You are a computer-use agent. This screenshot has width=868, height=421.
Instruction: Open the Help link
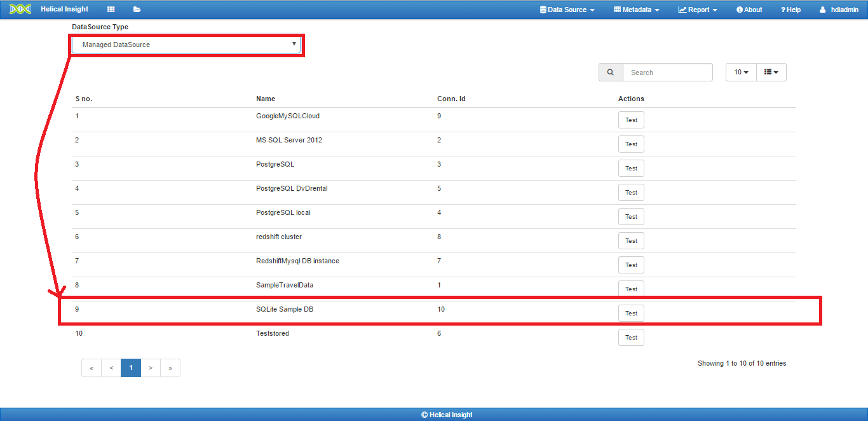pos(790,10)
